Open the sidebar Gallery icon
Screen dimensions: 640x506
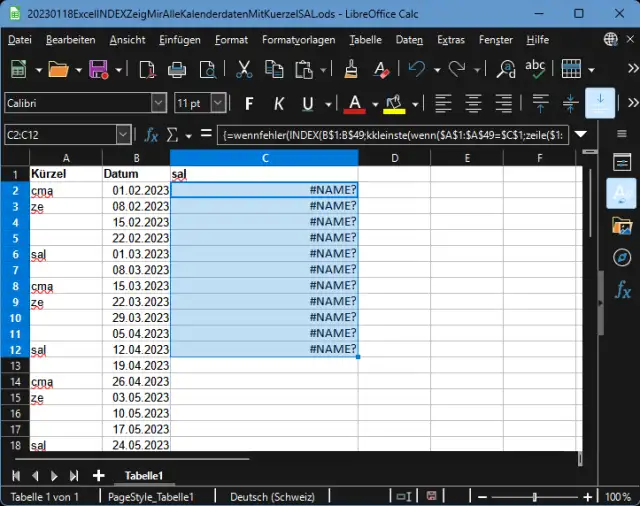621,225
